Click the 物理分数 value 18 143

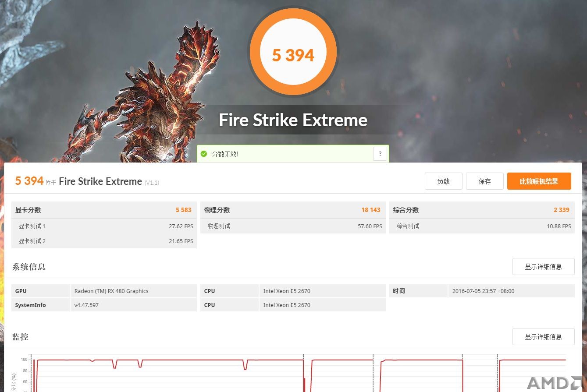tap(371, 210)
